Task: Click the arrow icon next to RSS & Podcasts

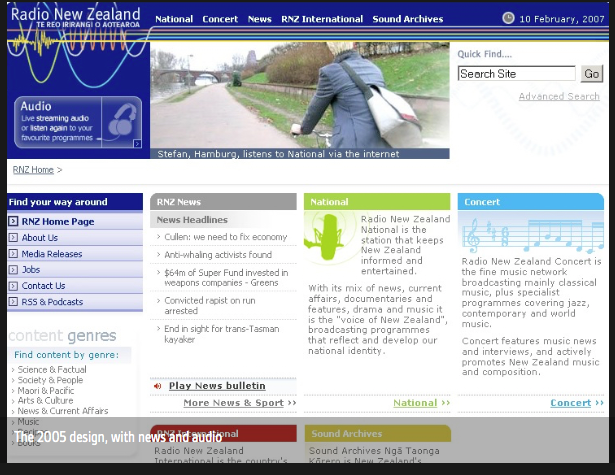Action: [13, 302]
